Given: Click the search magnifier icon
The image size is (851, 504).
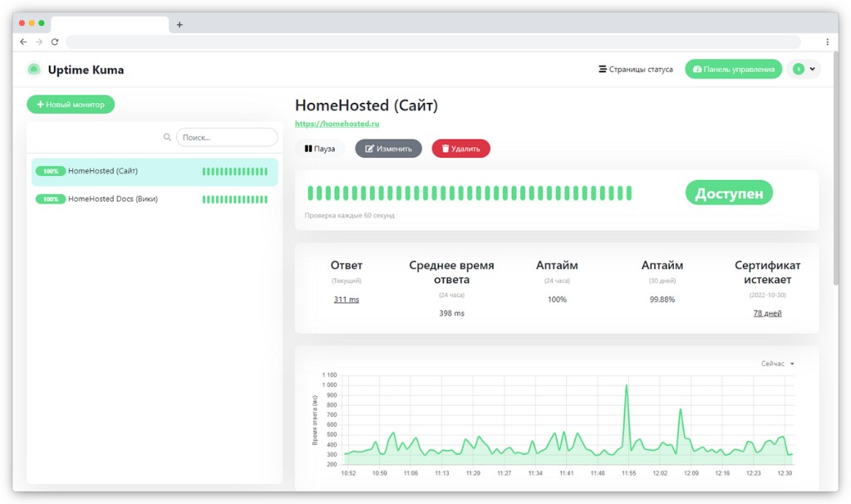Looking at the screenshot, I should pyautogui.click(x=167, y=137).
